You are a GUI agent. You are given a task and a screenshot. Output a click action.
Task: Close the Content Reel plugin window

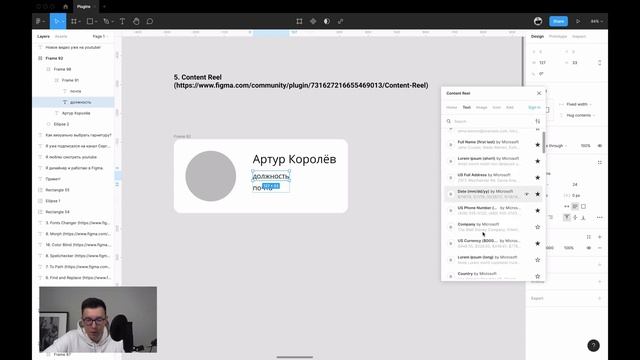click(x=539, y=93)
